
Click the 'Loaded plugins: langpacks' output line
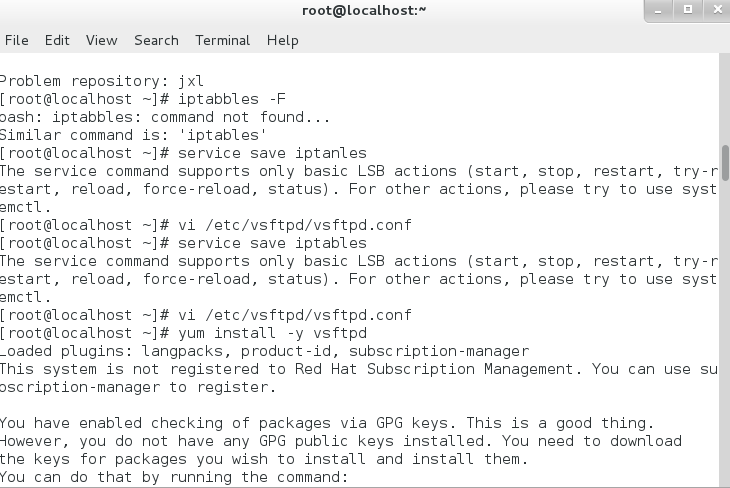coord(264,351)
